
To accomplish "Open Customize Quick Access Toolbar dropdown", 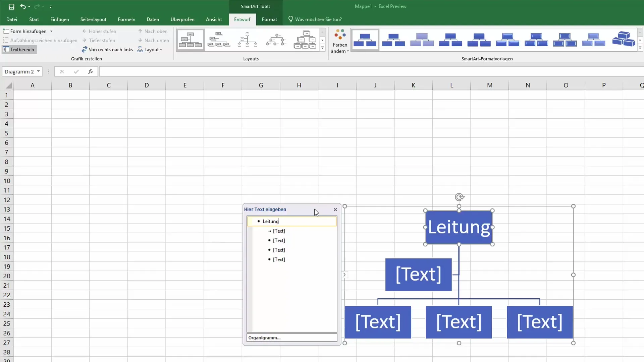I will point(51,7).
